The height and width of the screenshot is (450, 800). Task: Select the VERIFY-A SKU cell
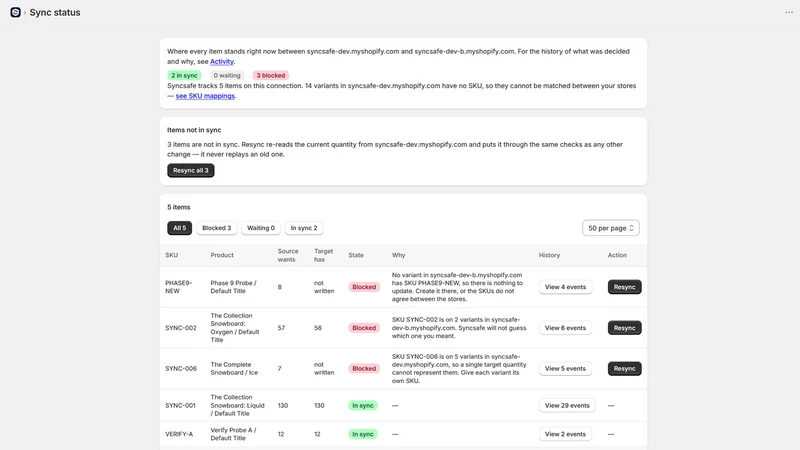179,434
